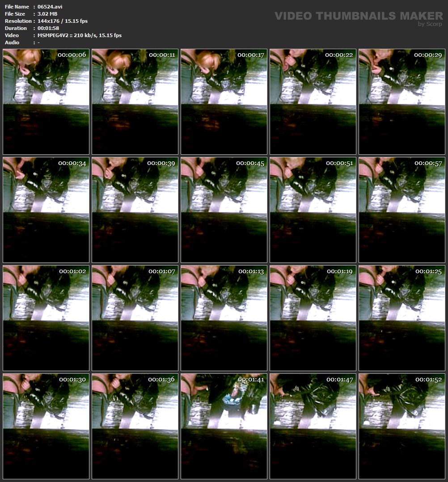Screen dimensions: 448x482
Task: Select the thumbnail stamped 00:00:11
Action: [135, 102]
